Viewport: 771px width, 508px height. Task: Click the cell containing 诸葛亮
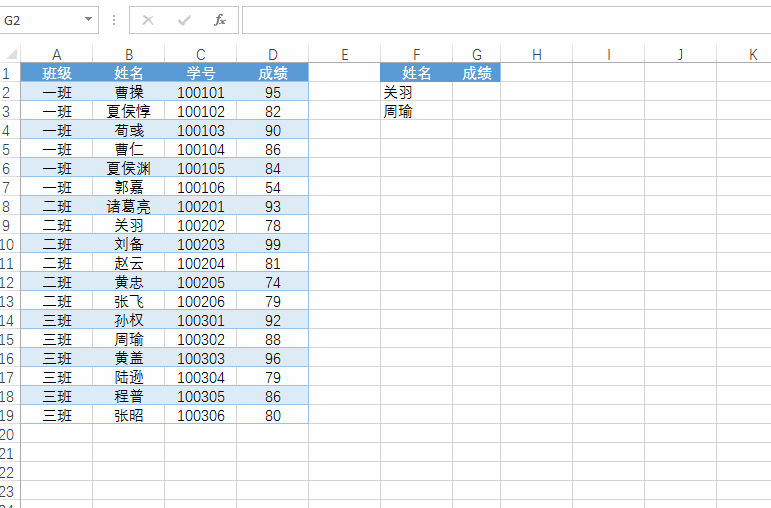[x=128, y=207]
